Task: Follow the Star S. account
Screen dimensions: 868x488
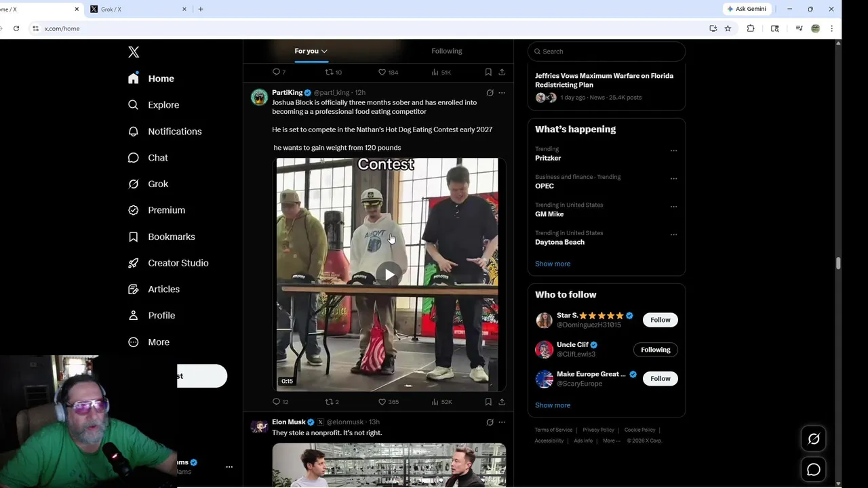Action: pyautogui.click(x=660, y=320)
